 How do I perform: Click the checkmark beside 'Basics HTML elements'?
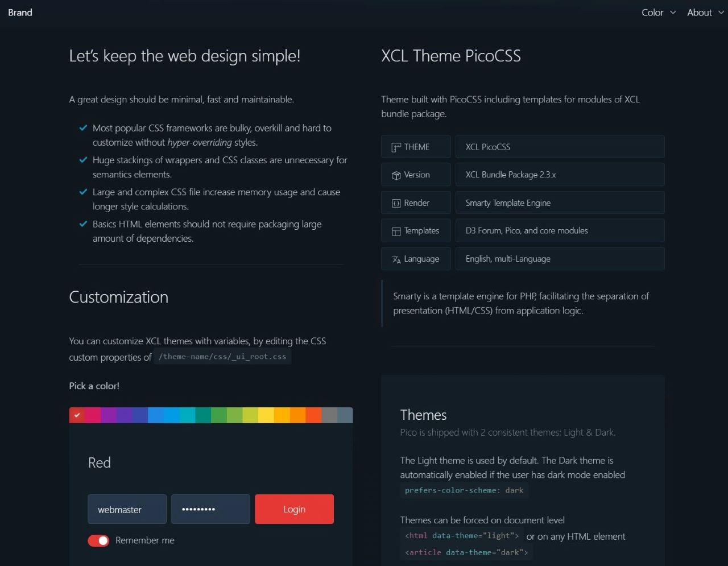pos(83,224)
